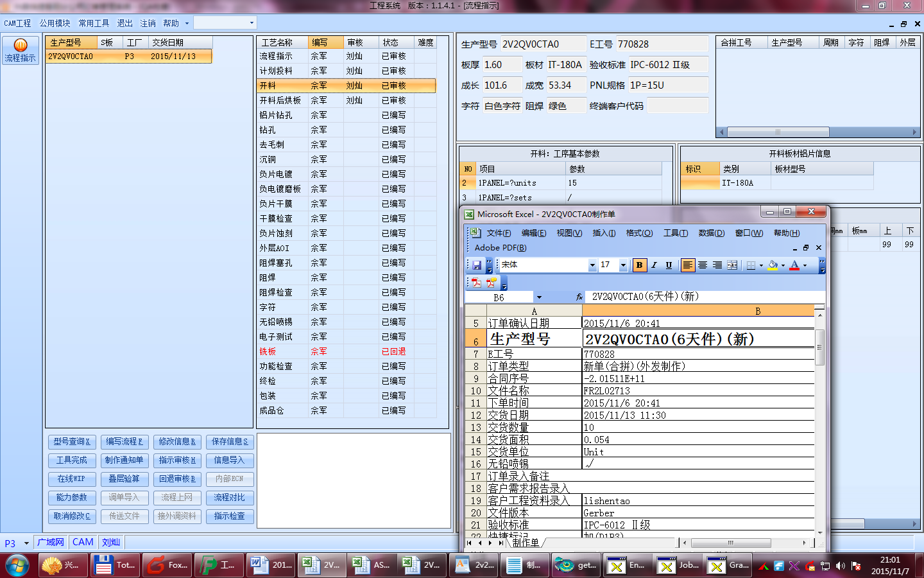Select the 开料 process row
Screen dimensions: 924x578
[x=346, y=85]
